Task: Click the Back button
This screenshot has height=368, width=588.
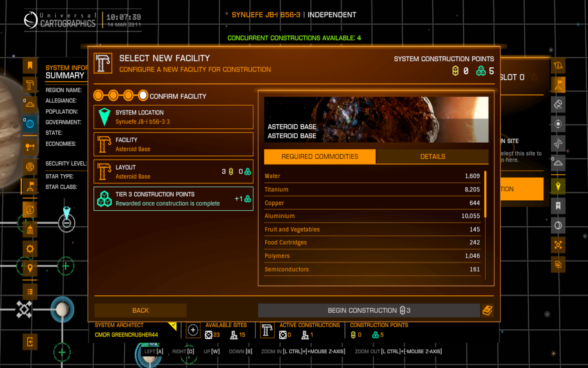Action: pyautogui.click(x=140, y=310)
